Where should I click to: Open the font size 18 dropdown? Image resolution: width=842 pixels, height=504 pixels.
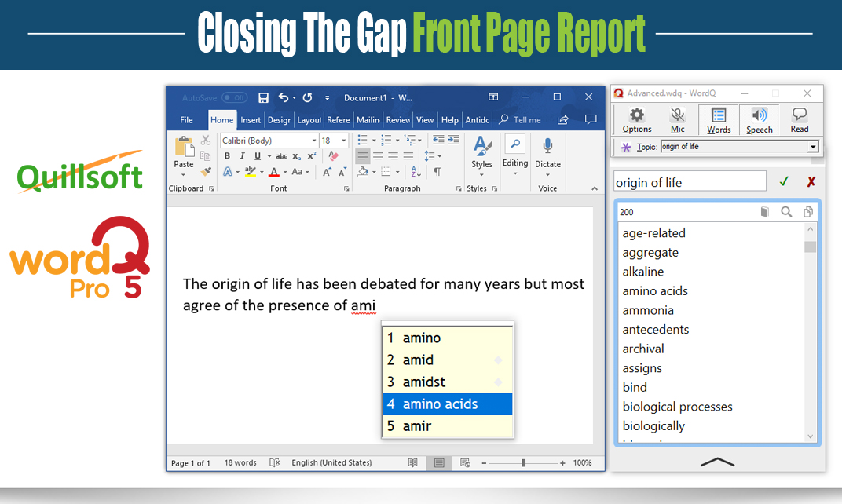point(344,141)
